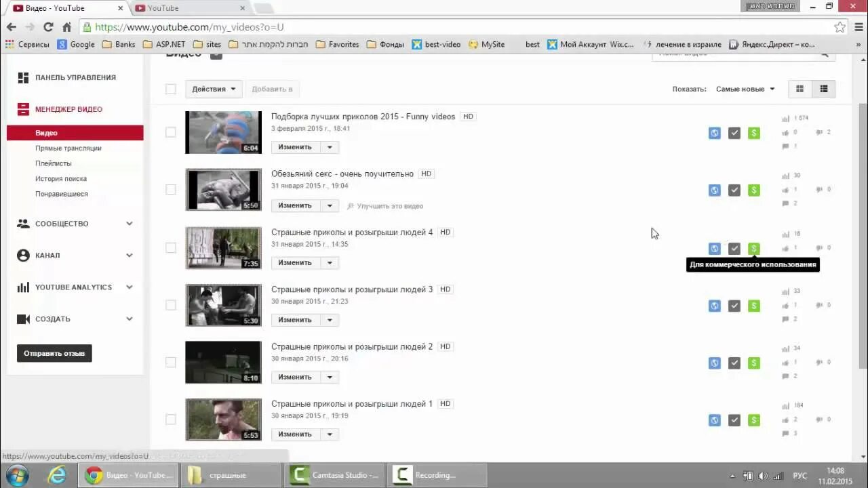Open the edit dropdown arrow for Обезьяний секс
Screen dimensions: 868x488
pyautogui.click(x=330, y=205)
